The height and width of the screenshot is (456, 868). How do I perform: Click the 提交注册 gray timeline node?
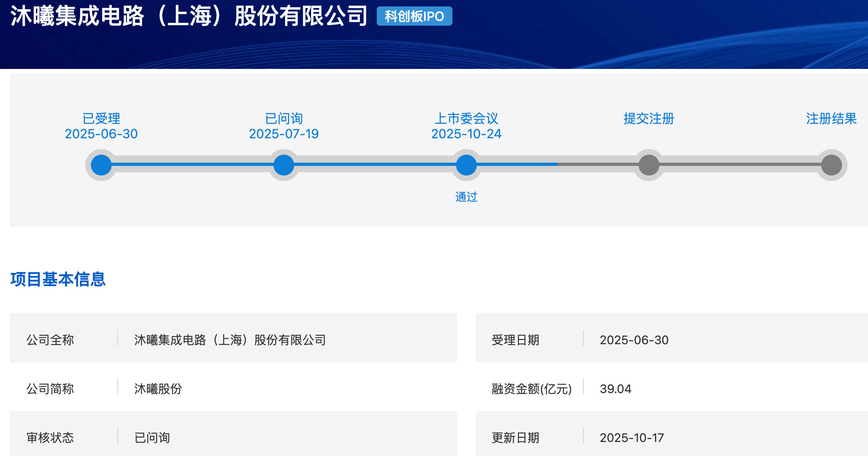pyautogui.click(x=649, y=165)
